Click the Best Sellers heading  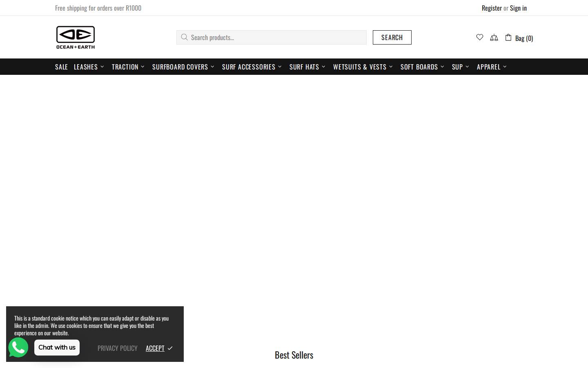294,355
